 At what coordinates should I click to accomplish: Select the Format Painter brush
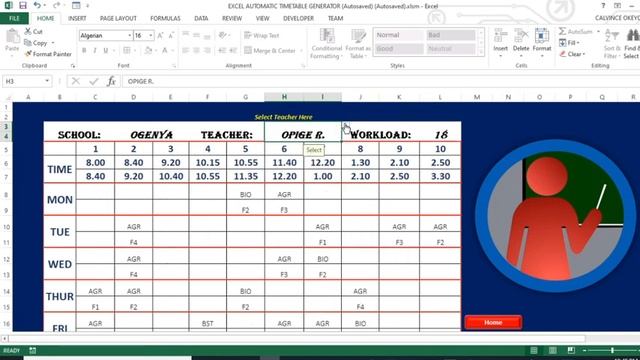(28, 54)
